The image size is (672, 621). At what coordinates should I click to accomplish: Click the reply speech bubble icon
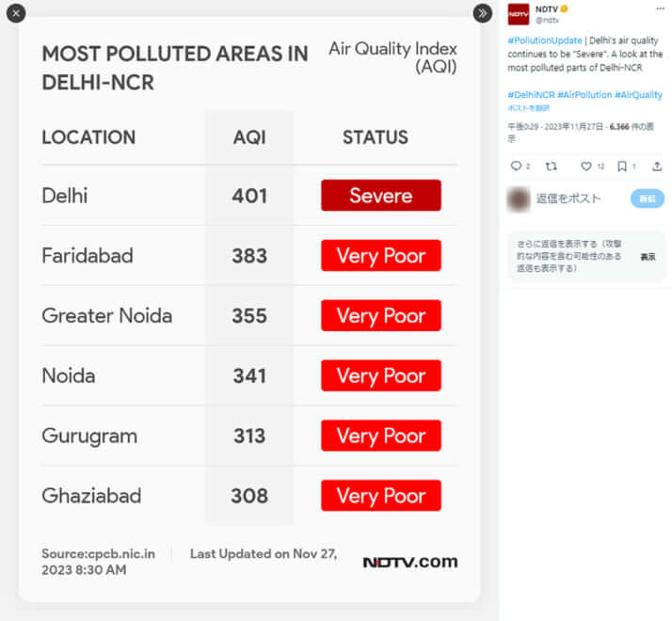click(x=516, y=166)
